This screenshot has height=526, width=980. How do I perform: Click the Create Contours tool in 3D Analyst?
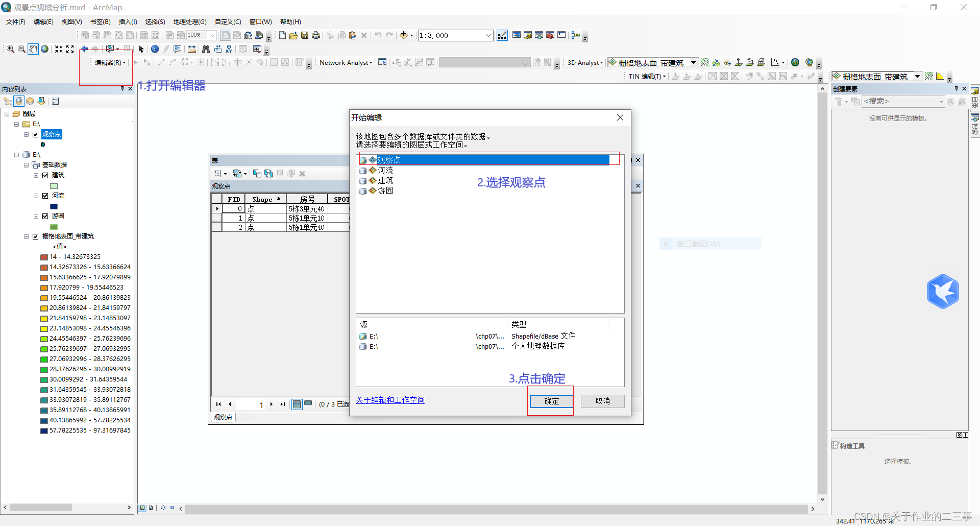coord(705,62)
